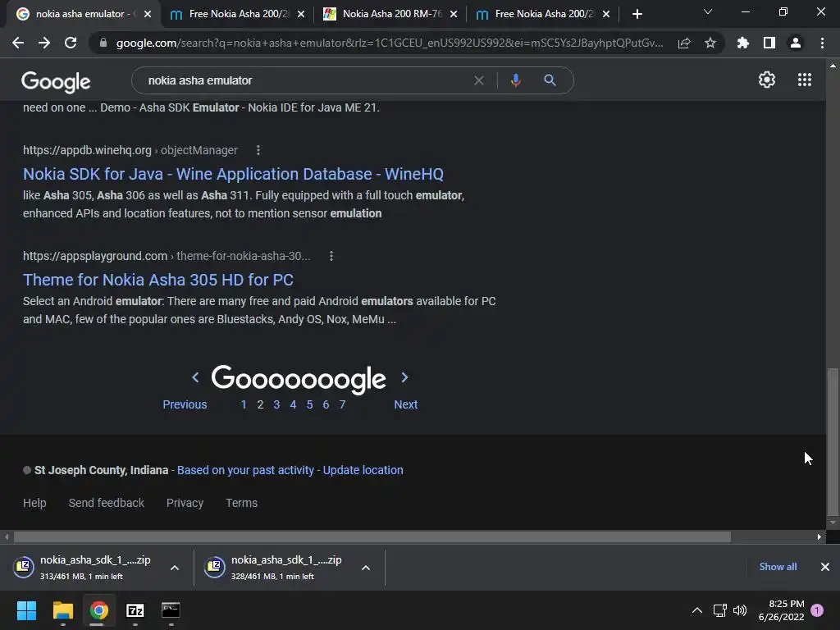Go forward in Chrome history

coord(44,43)
